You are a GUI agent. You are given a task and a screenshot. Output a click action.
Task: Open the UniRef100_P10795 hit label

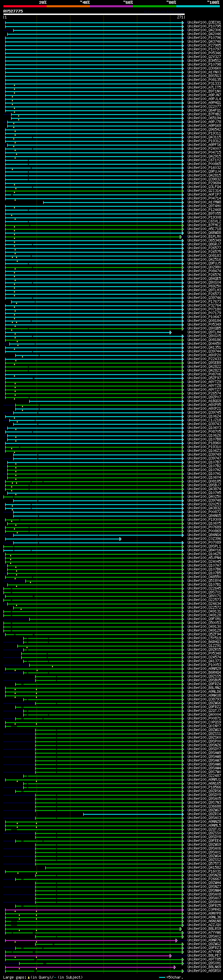204,26
